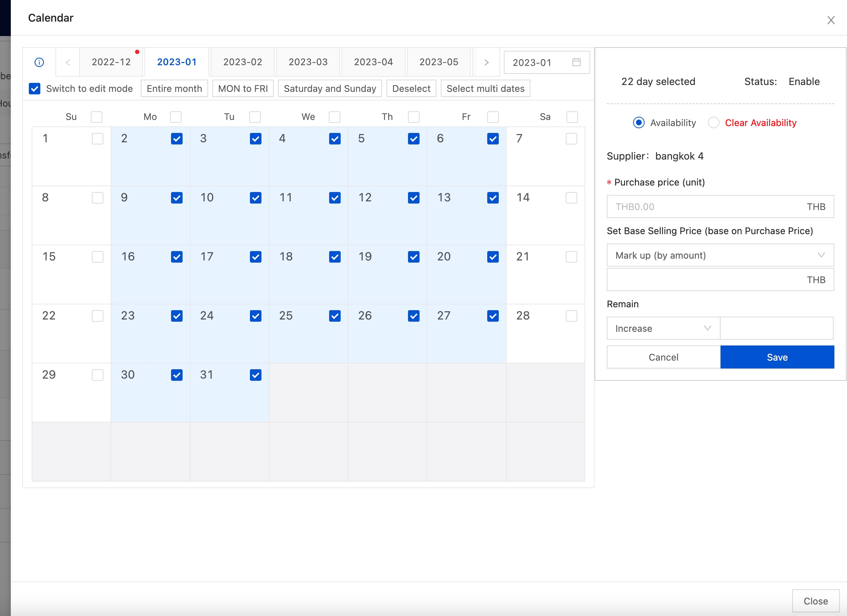Switch to the 2023-02 month tab
Screen dimensions: 847x616
243,62
